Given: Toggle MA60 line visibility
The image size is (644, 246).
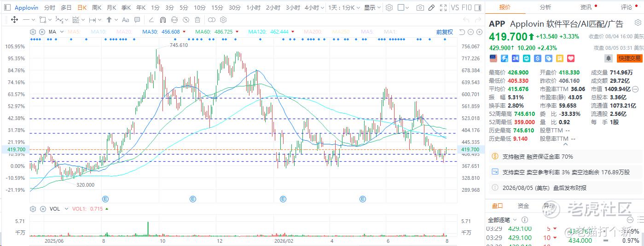Looking at the screenshot, I should click(x=214, y=32).
